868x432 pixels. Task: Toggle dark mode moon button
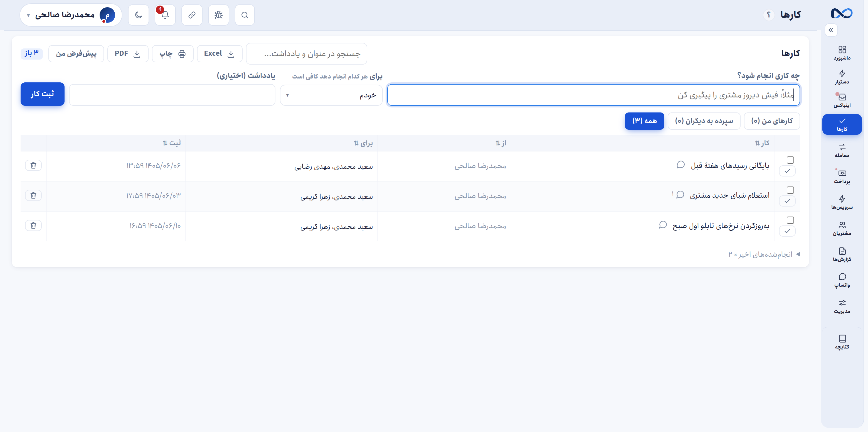point(139,15)
